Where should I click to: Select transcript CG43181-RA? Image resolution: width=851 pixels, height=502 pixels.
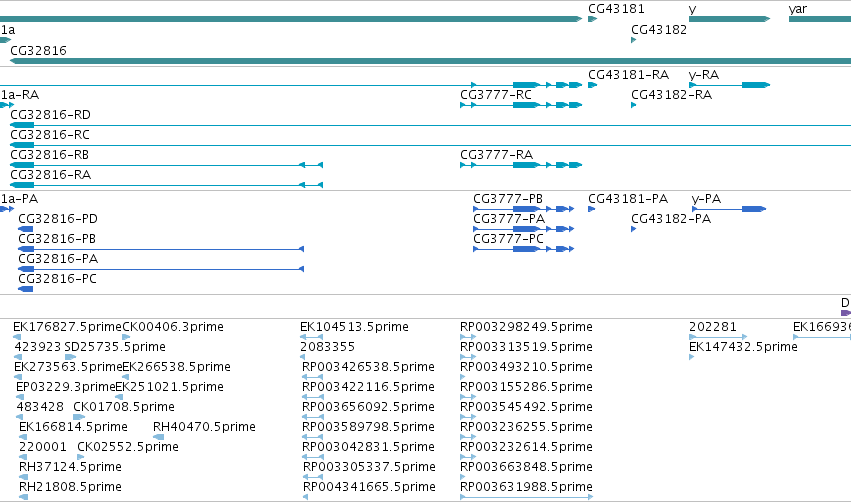pos(628,75)
